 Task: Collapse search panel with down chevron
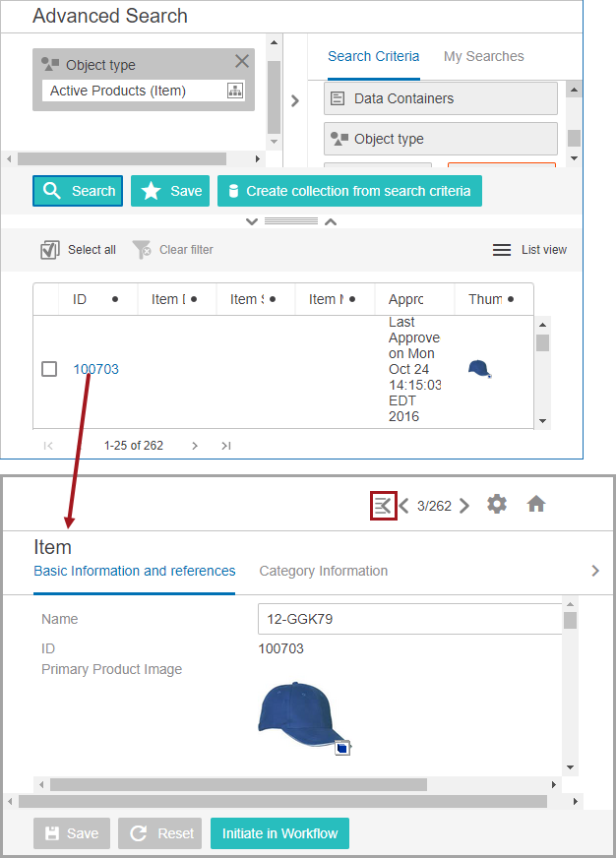(x=252, y=221)
